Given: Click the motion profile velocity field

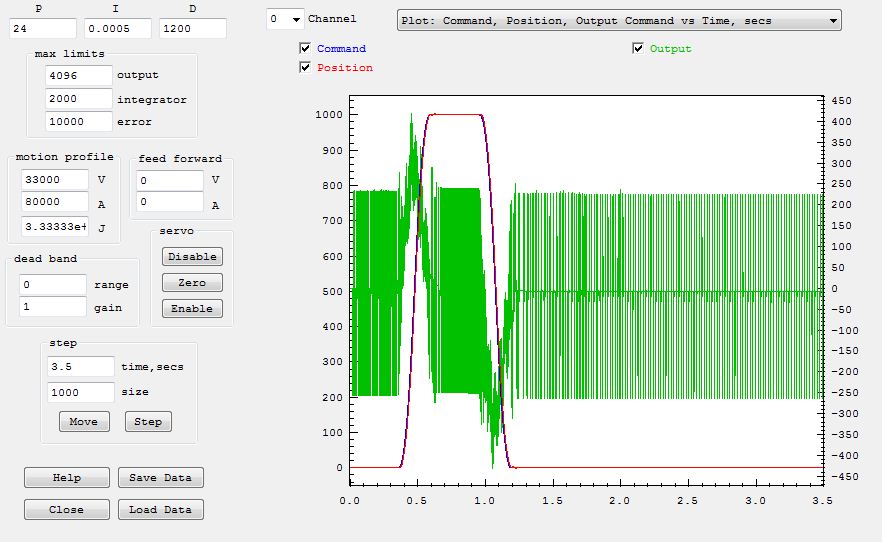Looking at the screenshot, I should [x=56, y=180].
